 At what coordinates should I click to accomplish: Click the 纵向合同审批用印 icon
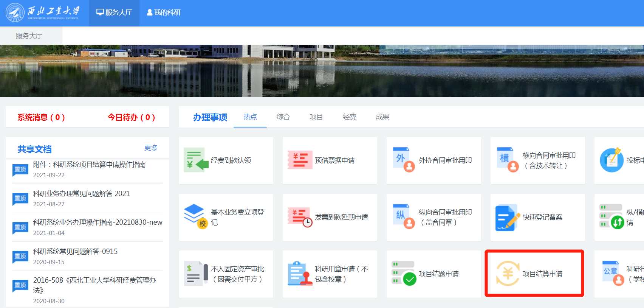click(403, 217)
